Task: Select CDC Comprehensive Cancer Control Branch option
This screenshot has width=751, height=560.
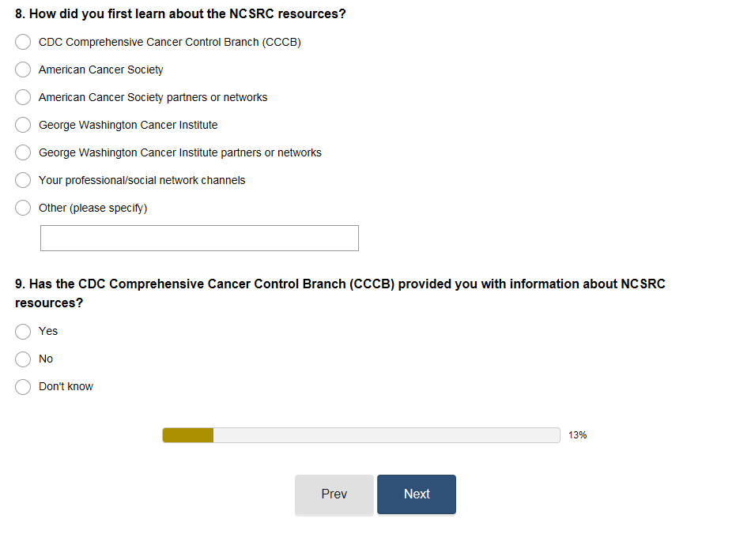Action: (24, 42)
